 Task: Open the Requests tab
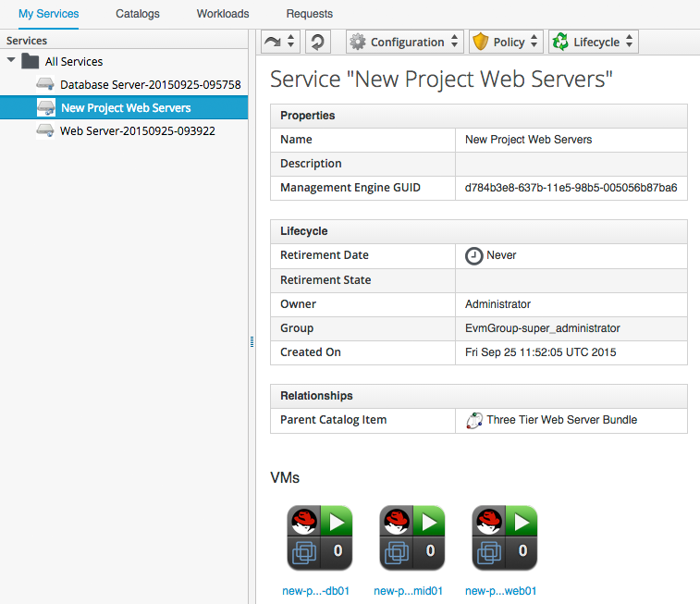[309, 14]
